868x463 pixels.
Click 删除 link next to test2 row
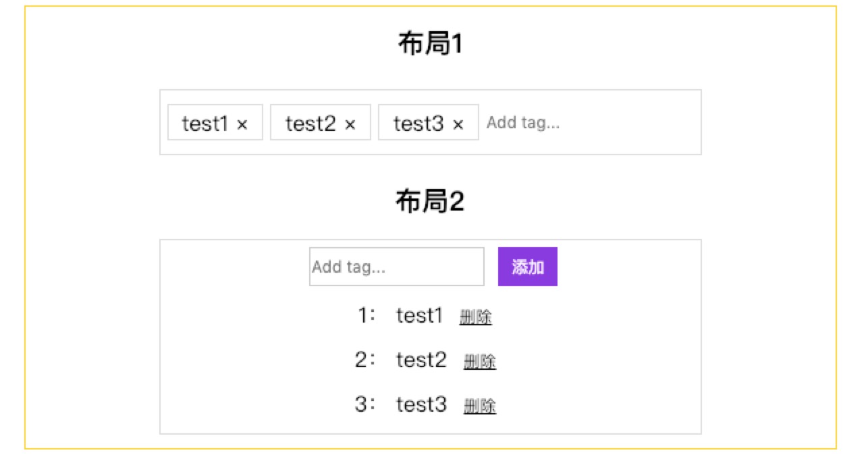[480, 362]
